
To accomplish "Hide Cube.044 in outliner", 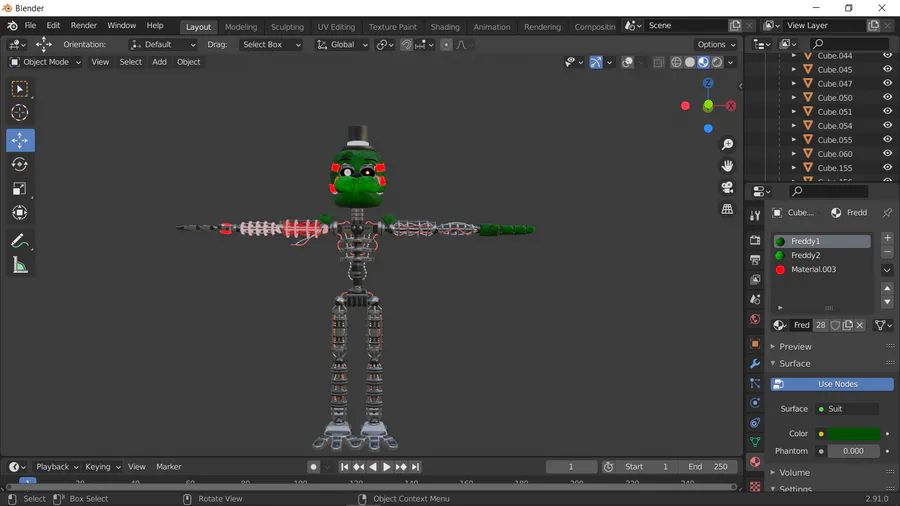I will 887,55.
